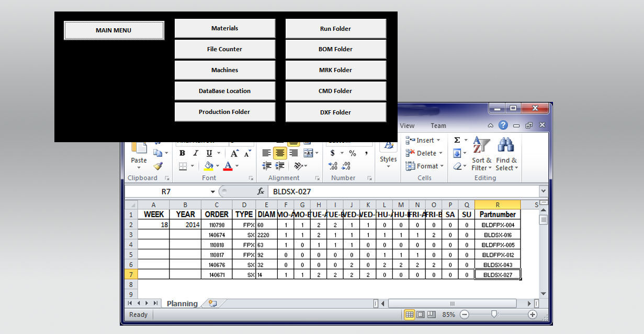Select the Planning sheet tab
The height and width of the screenshot is (334, 644).
tap(182, 303)
